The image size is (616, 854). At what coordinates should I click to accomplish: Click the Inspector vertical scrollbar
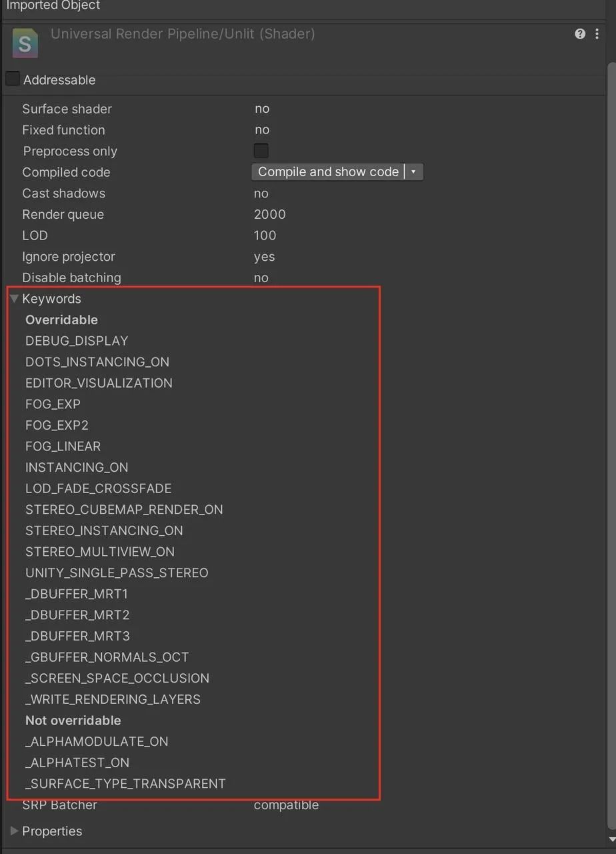coord(611,400)
